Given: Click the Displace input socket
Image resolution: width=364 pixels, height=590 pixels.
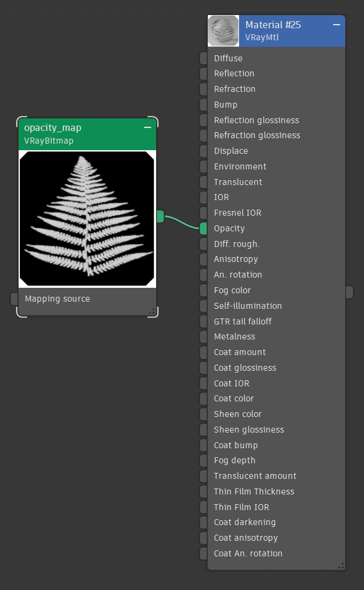Looking at the screenshot, I should tap(203, 151).
